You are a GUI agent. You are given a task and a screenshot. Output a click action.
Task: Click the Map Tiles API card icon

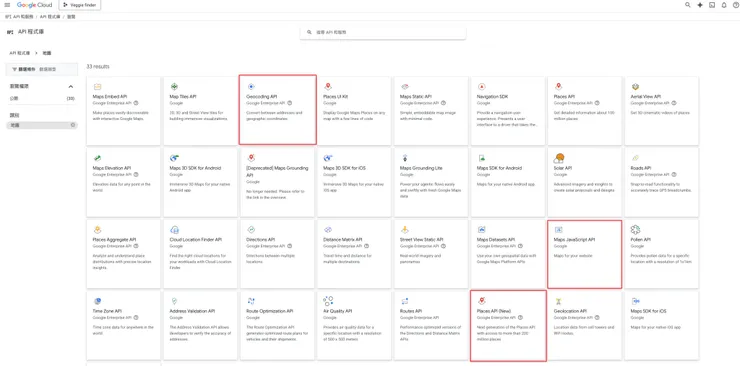click(174, 87)
